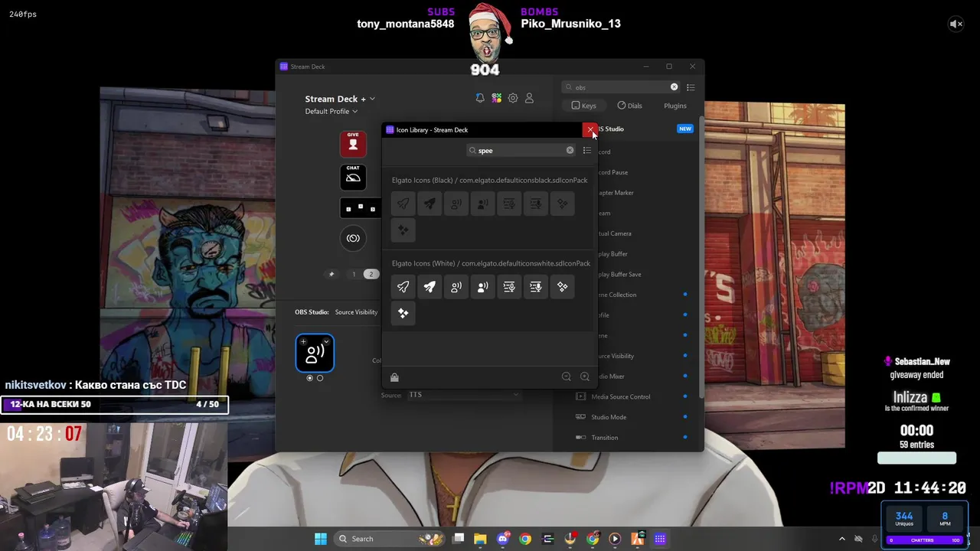Select second state radio under key preview
Viewport: 980px width, 551px height.
click(x=320, y=378)
